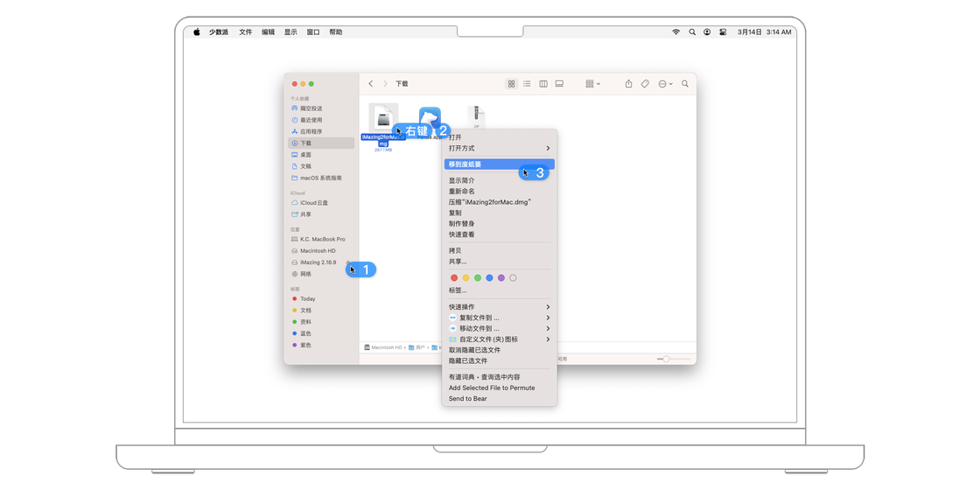Apply green tag color in context menu
This screenshot has height=490, width=980.
(x=478, y=277)
